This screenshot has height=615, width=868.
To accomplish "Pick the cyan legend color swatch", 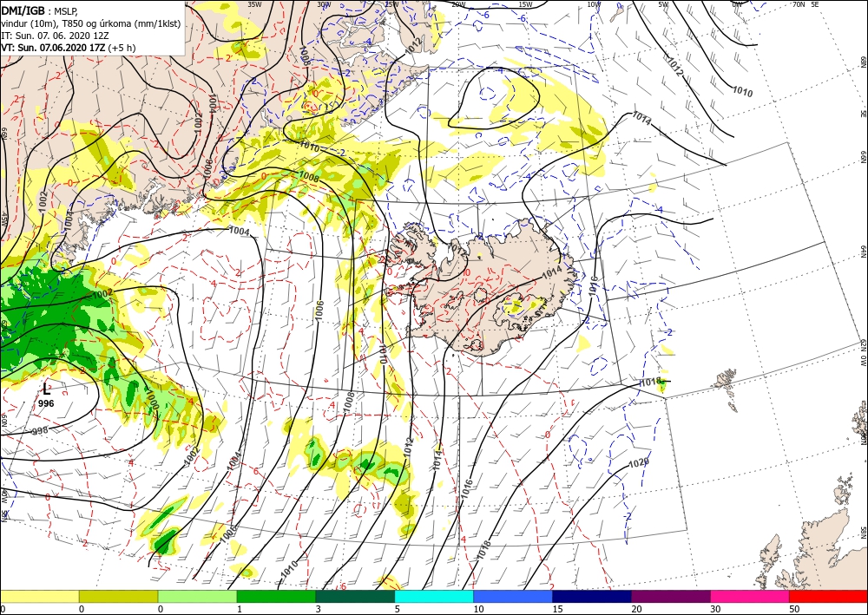I will point(434,596).
